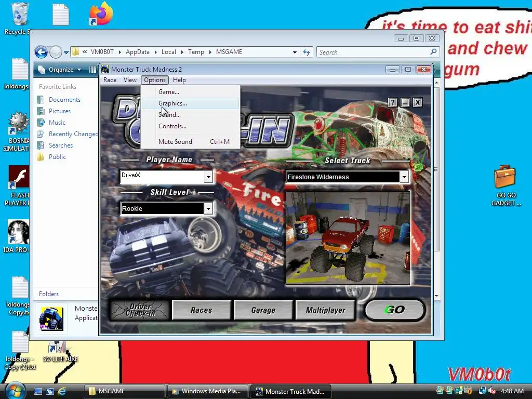Click Switch between windows quick launch icon
The width and height of the screenshot is (532, 399).
[49, 391]
